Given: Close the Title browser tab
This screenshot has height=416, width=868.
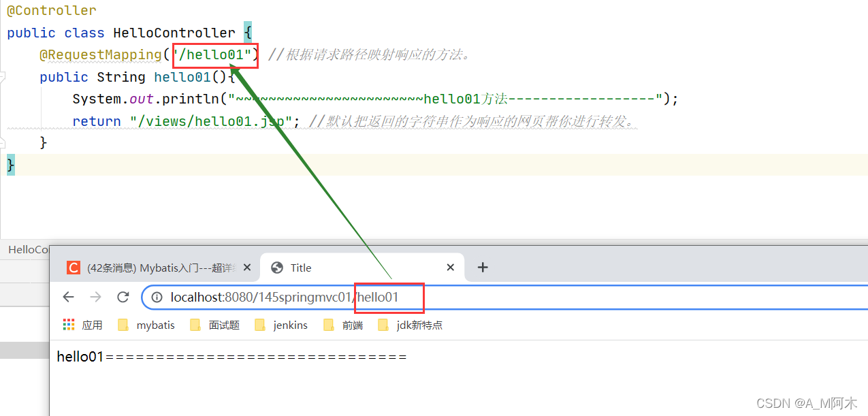Looking at the screenshot, I should tap(450, 268).
